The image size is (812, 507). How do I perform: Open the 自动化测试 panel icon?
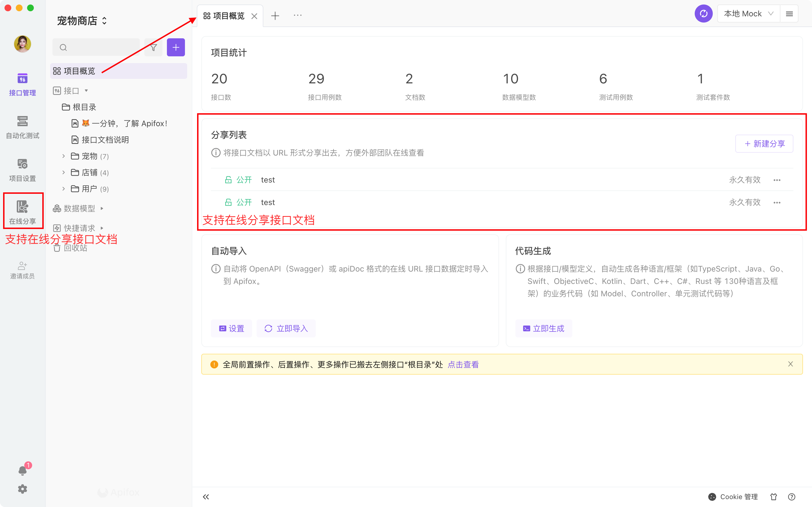click(22, 126)
